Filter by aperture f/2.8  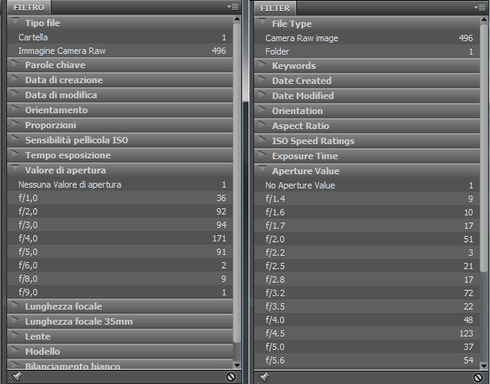[367, 279]
